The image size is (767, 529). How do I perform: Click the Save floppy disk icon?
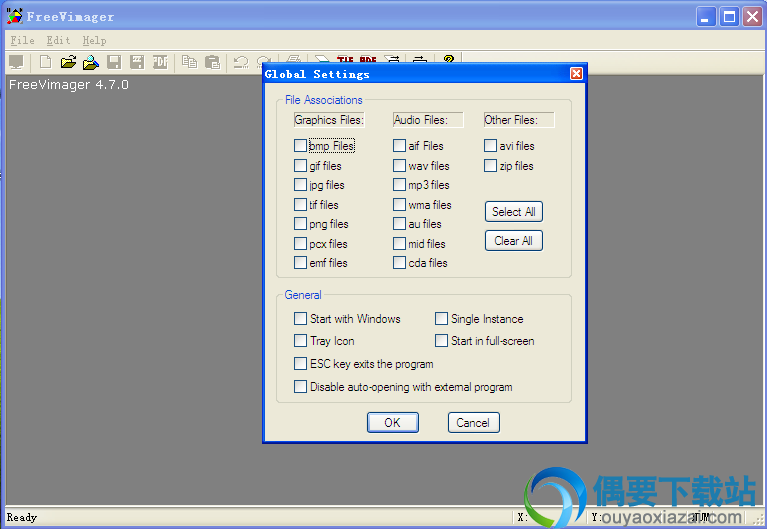(x=114, y=62)
